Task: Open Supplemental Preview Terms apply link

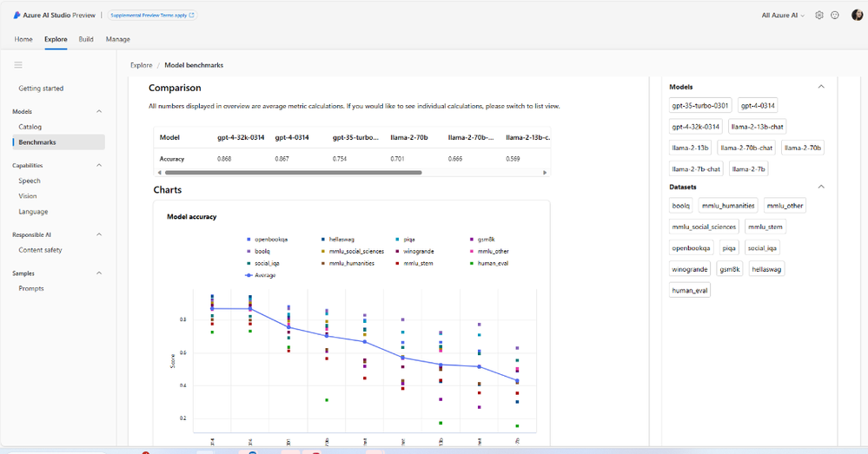Action: coord(152,16)
